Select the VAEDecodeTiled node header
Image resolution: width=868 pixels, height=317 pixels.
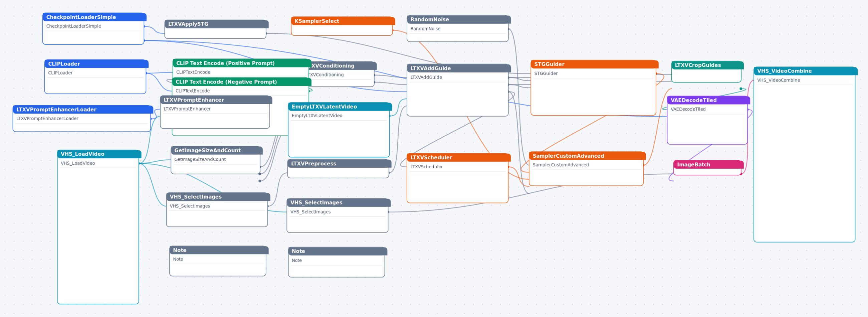pos(708,100)
